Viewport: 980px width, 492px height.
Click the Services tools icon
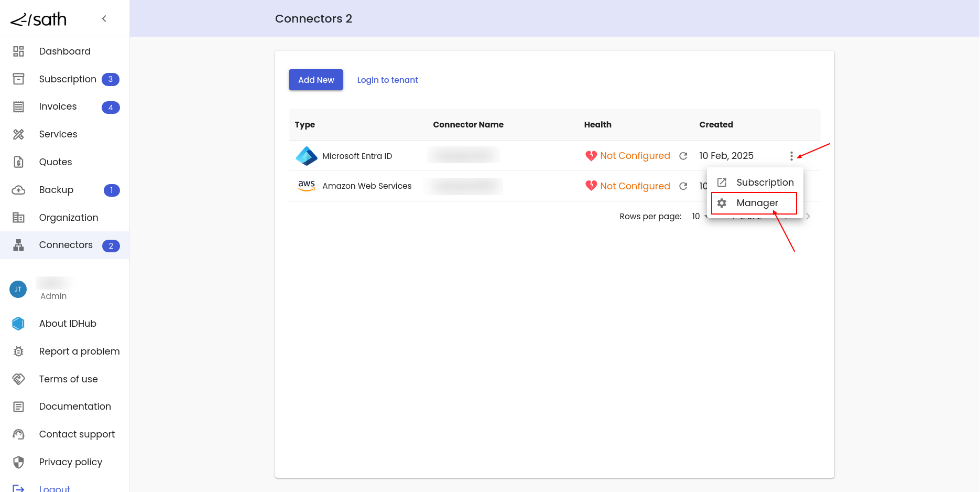click(x=18, y=134)
